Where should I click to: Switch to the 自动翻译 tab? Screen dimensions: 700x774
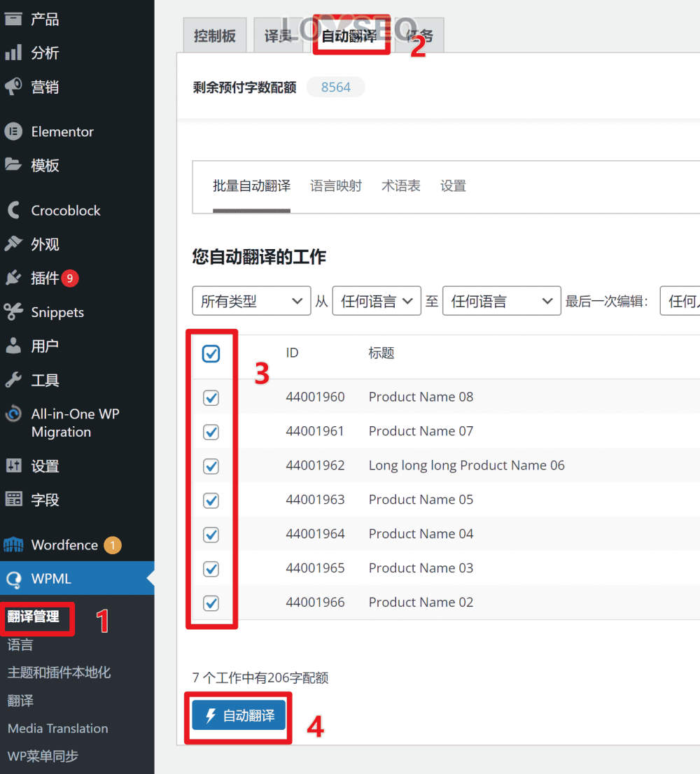(349, 36)
